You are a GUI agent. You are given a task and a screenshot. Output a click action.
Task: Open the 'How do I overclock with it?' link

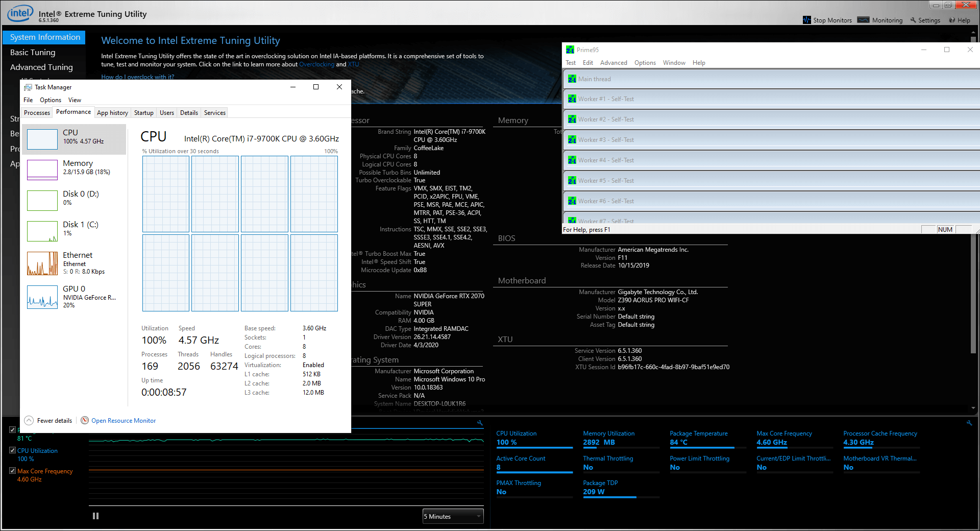137,77
